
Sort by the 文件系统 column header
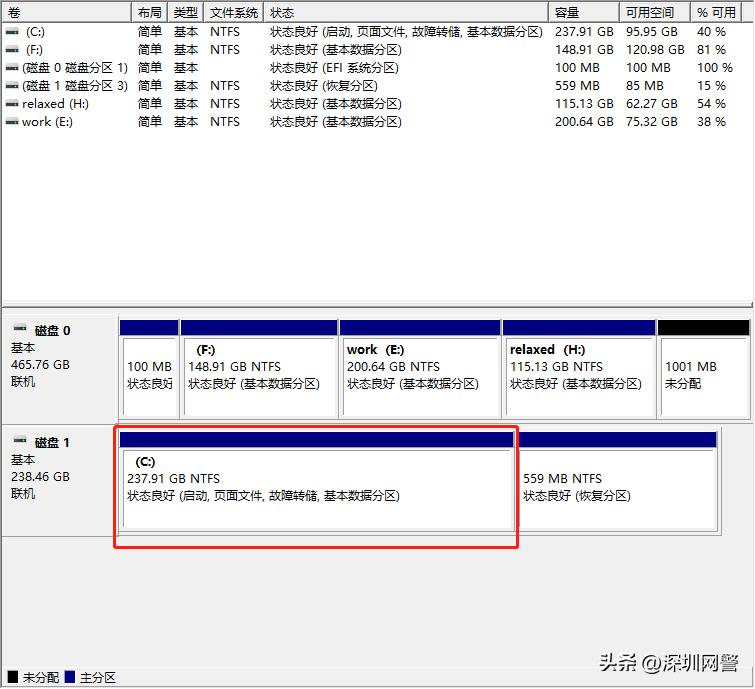(x=234, y=12)
